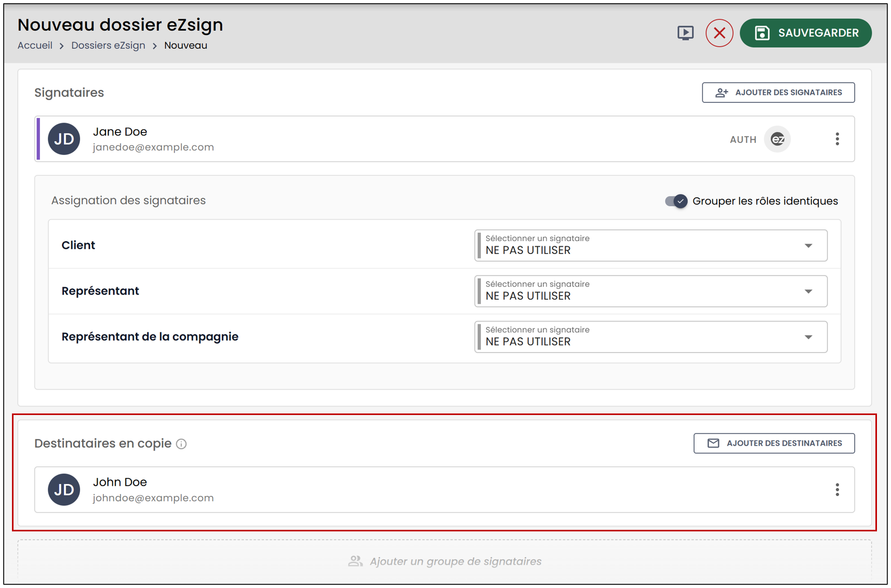
Task: Open Dossiers eZsign breadcrumb link
Action: [x=108, y=45]
